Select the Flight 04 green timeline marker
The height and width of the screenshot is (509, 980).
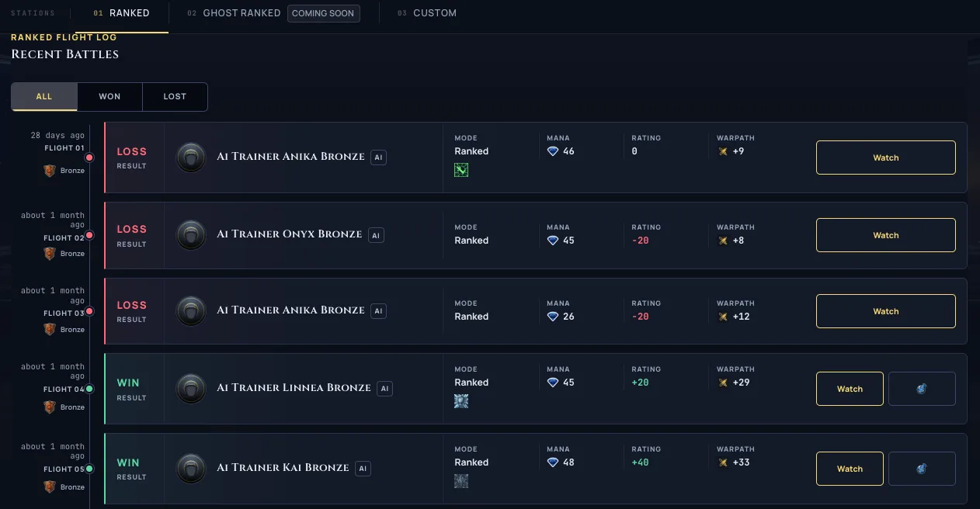[89, 389]
